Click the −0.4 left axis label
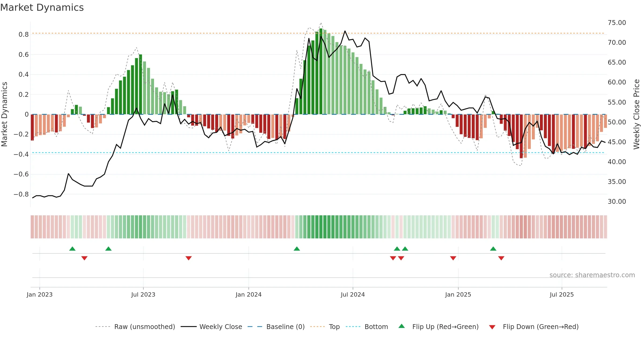 tap(21, 154)
